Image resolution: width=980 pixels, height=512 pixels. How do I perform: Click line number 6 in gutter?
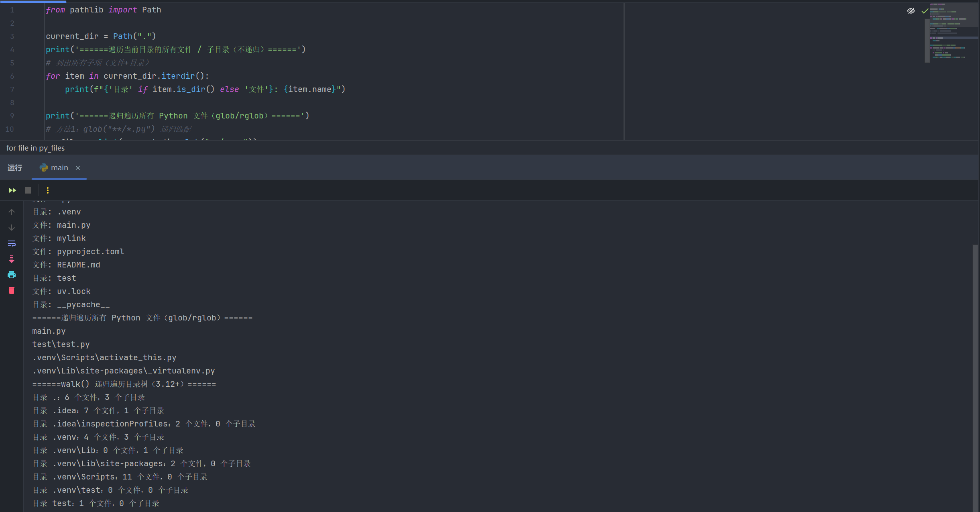12,76
